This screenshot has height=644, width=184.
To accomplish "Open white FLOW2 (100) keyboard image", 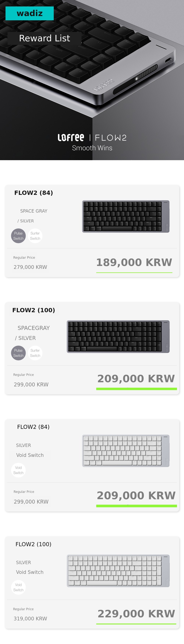I will tap(118, 571).
